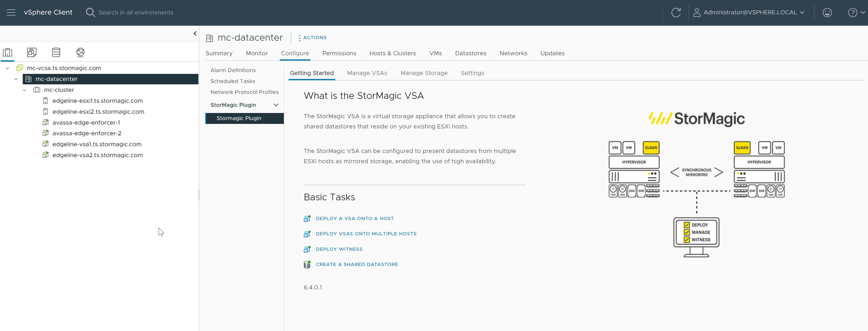Select edgeline-vsa1.ts.stormagic.com VM in tree
The width and height of the screenshot is (868, 331).
pyautogui.click(x=97, y=144)
